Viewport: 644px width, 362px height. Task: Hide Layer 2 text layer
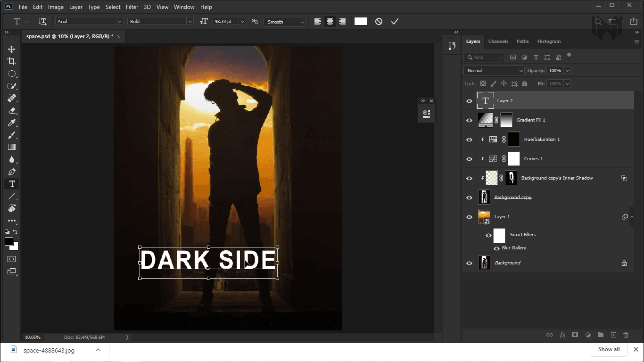pos(469,101)
